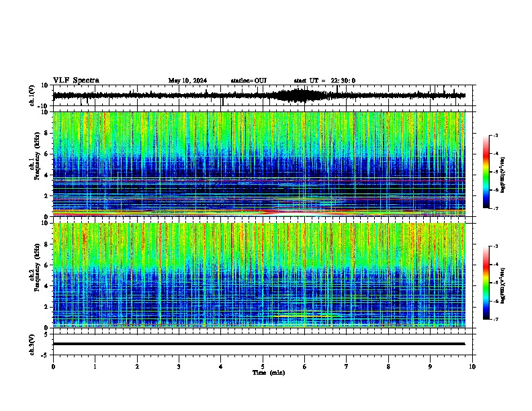
Task: Click the "Time (min)" axis label
Action: point(269,373)
